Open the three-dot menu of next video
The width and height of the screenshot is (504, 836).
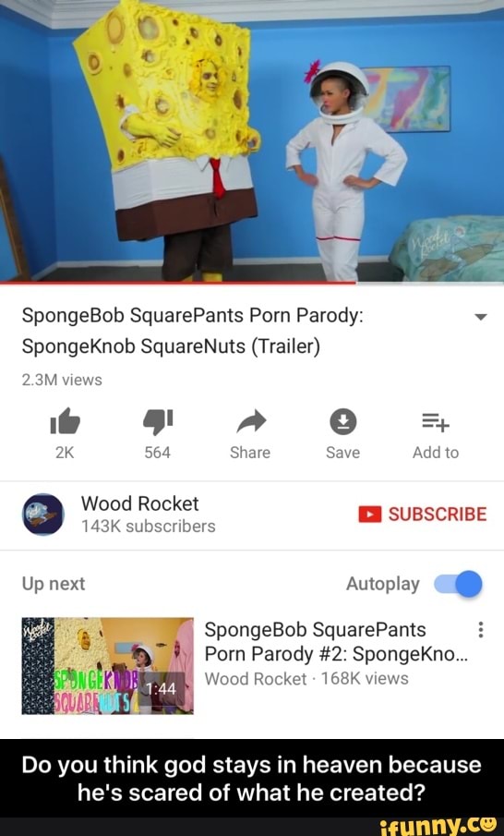pos(481,630)
